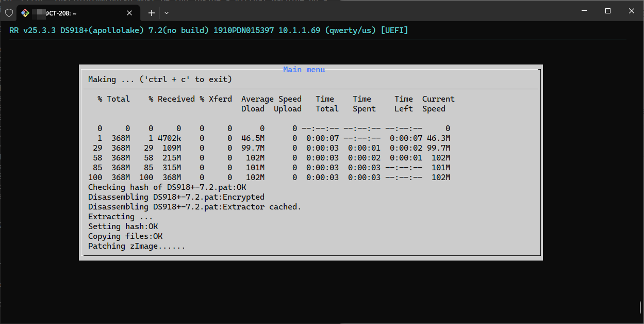Click the 'Disassembling DS918+-7.2.pat:Encrypted' line
The width and height of the screenshot is (644, 324).
[x=176, y=197]
